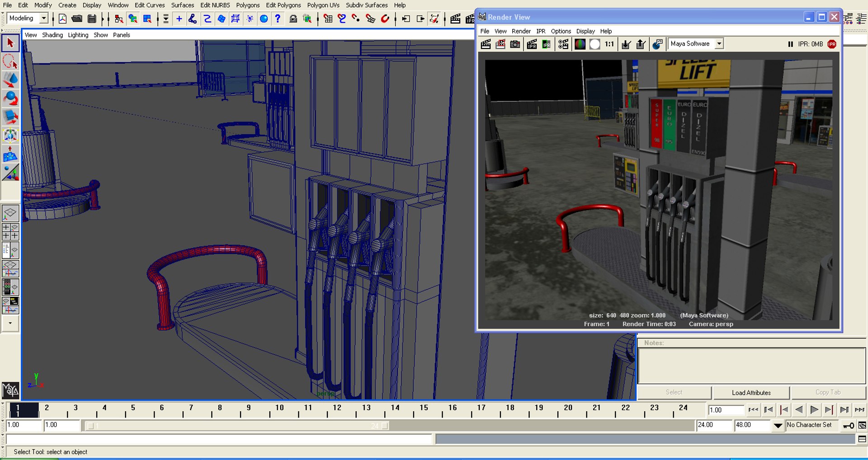The image size is (868, 460).
Task: Keep image icon in Render View
Action: pos(626,44)
